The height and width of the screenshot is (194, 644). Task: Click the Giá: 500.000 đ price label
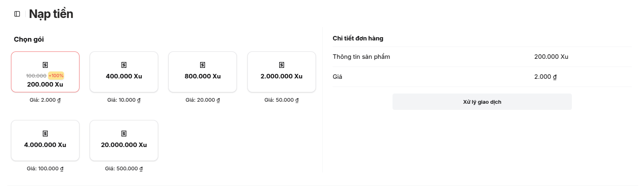click(x=124, y=168)
